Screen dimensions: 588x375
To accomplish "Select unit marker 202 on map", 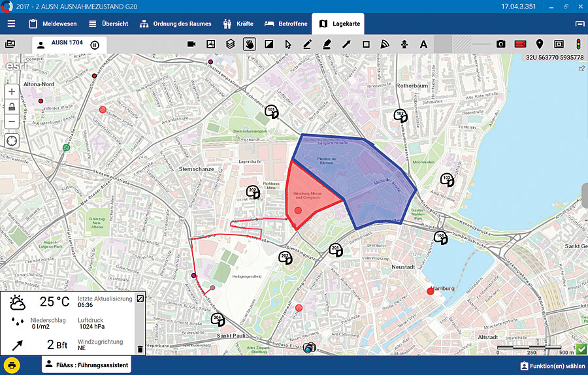I will [253, 192].
